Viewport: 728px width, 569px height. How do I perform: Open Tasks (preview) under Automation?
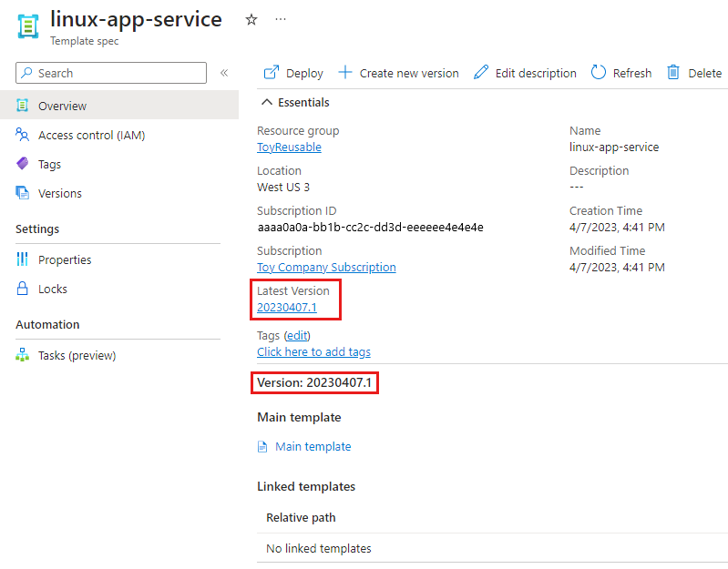click(77, 355)
